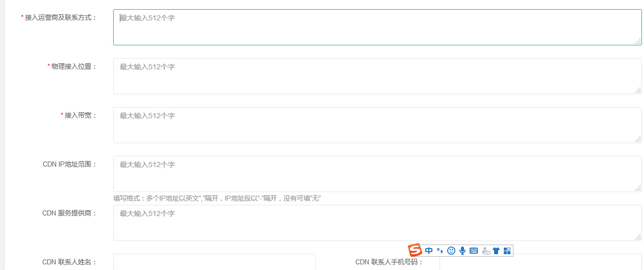
Task: Click the CDN 联系人姓名 label
Action: coord(70,262)
